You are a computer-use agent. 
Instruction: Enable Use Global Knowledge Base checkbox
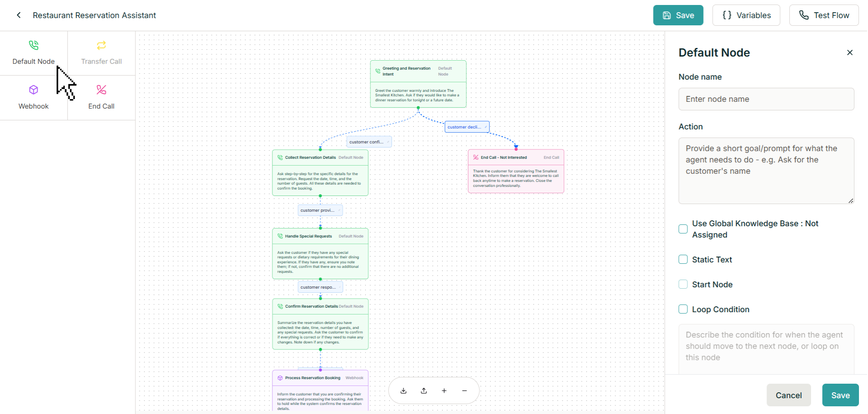tap(683, 229)
